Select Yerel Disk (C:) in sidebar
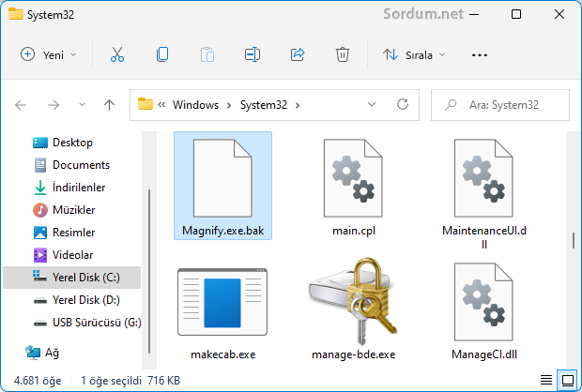Screen dimensions: 582x392 pyautogui.click(x=71, y=278)
